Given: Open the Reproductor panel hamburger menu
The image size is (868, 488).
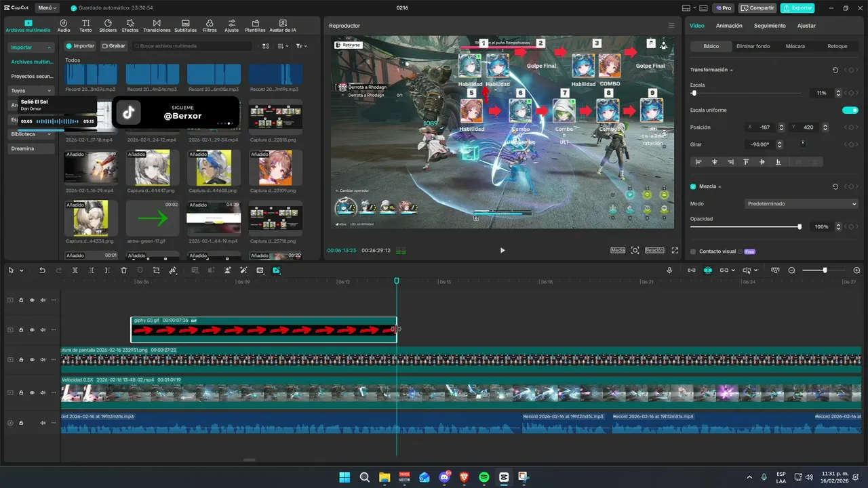Looking at the screenshot, I should [671, 26].
